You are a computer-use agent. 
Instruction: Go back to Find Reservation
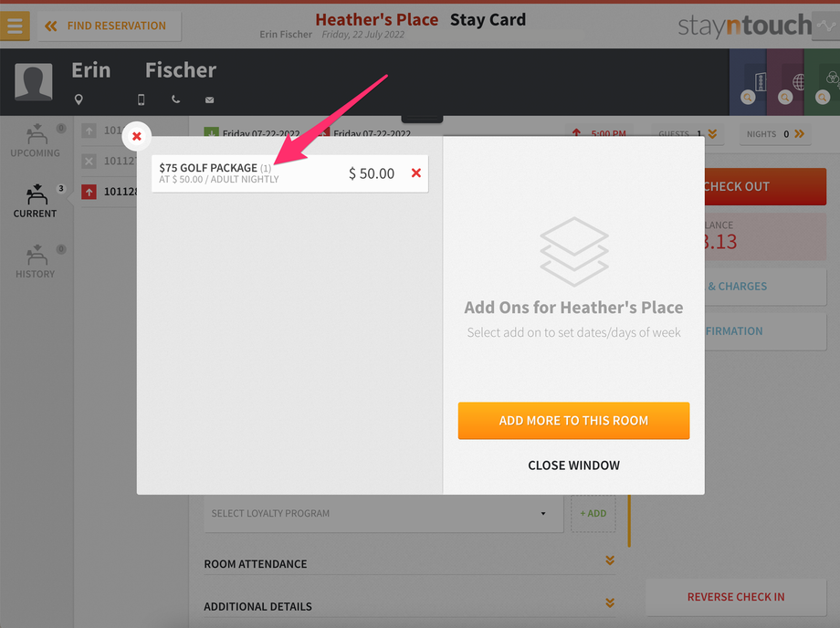tap(110, 26)
